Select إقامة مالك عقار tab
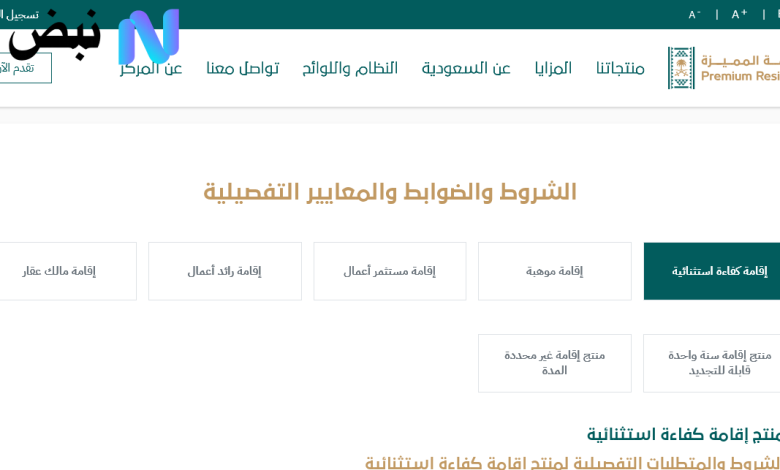The image size is (780, 470). 68,271
